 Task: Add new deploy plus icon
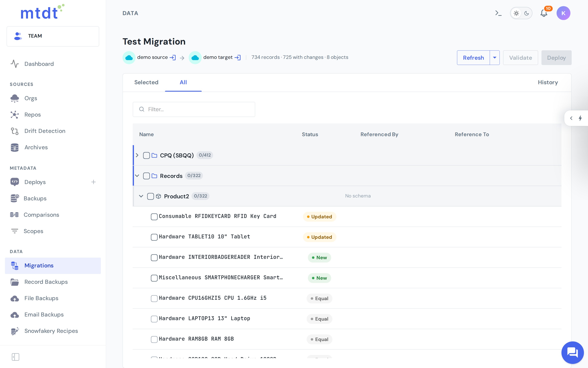point(94,182)
